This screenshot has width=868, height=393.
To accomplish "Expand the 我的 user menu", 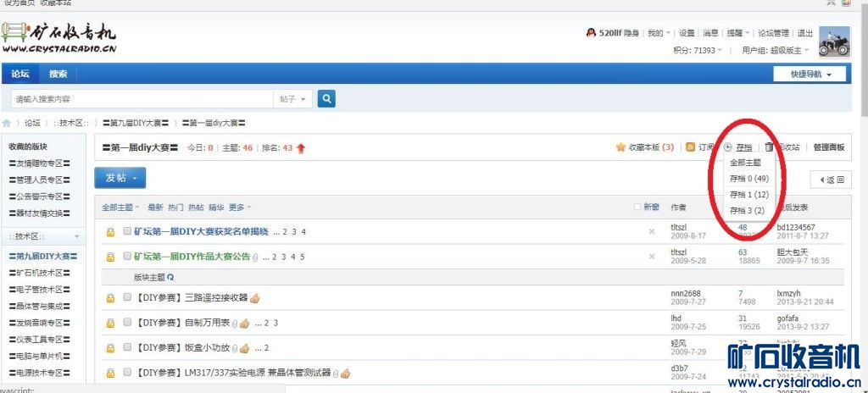I will point(659,33).
